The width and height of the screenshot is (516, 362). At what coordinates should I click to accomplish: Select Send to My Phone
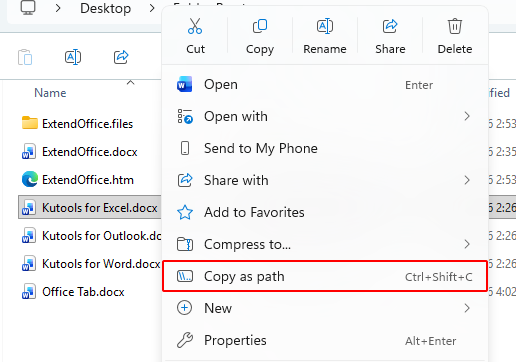(325, 148)
